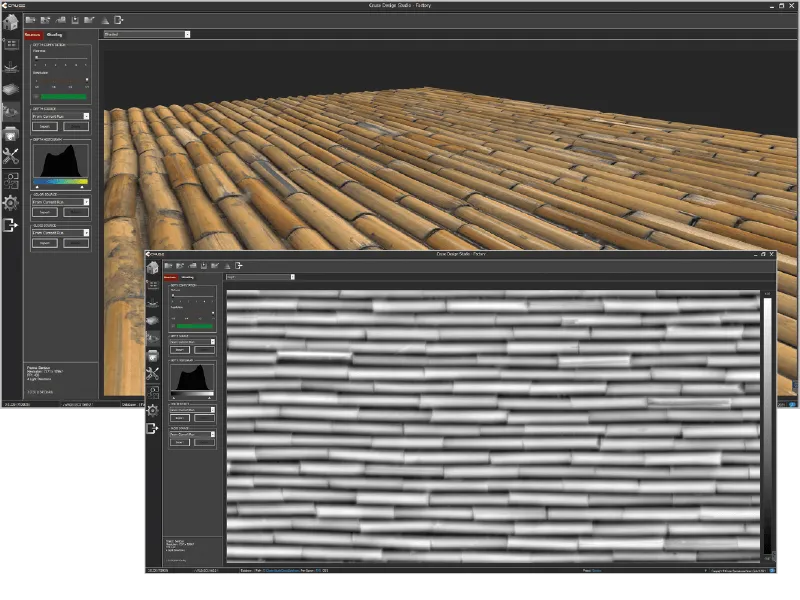This screenshot has width=800, height=600.
Task: Toggle the checkbox beside the green bar in the grayscale depth window
Action: (173, 325)
